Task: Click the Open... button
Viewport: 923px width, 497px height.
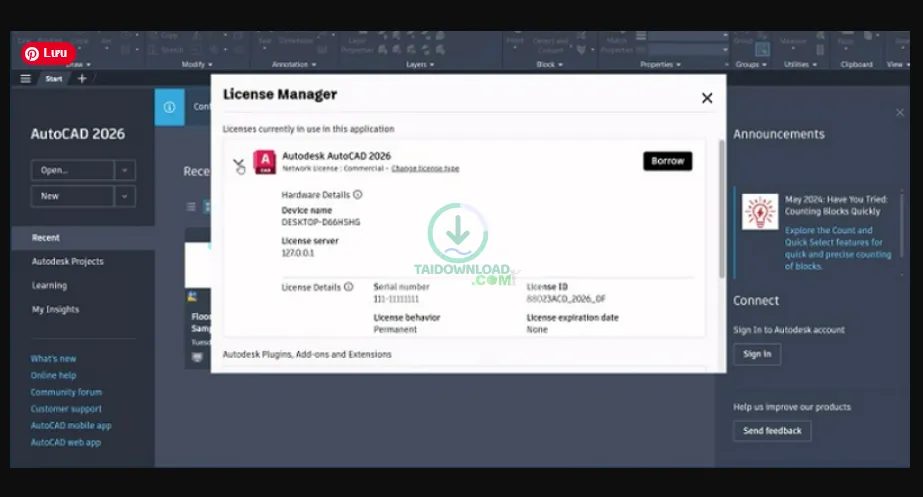Action: 72,170
